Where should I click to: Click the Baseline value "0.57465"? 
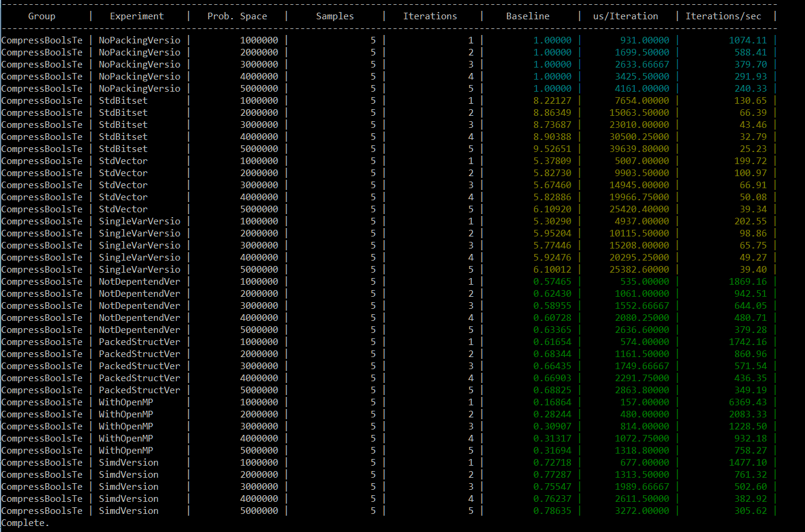[x=552, y=282]
